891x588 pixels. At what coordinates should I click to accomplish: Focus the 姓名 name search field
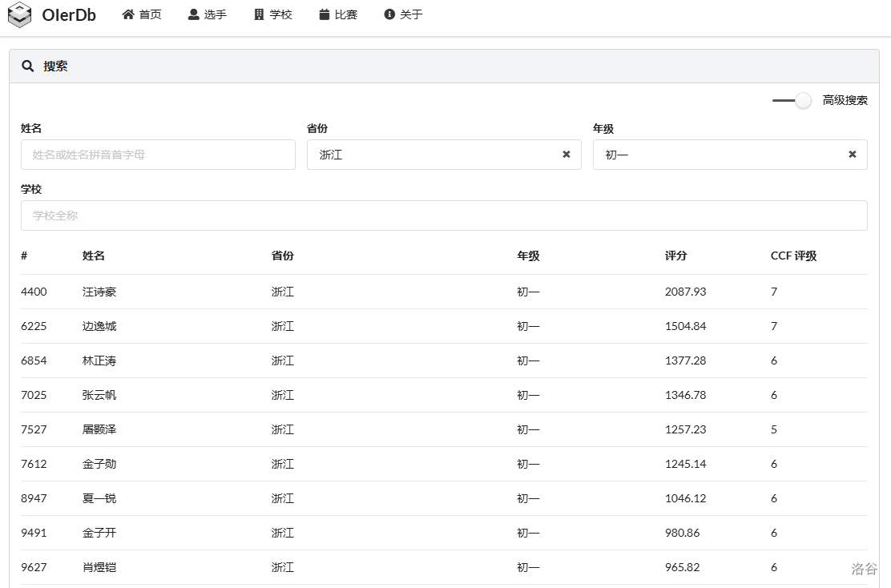(x=158, y=155)
